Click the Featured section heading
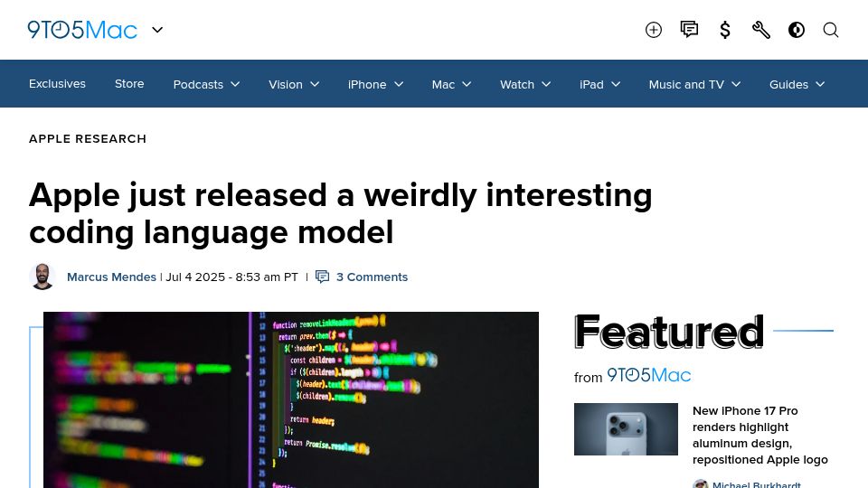Screen dimensions: 868x488 pos(669,332)
